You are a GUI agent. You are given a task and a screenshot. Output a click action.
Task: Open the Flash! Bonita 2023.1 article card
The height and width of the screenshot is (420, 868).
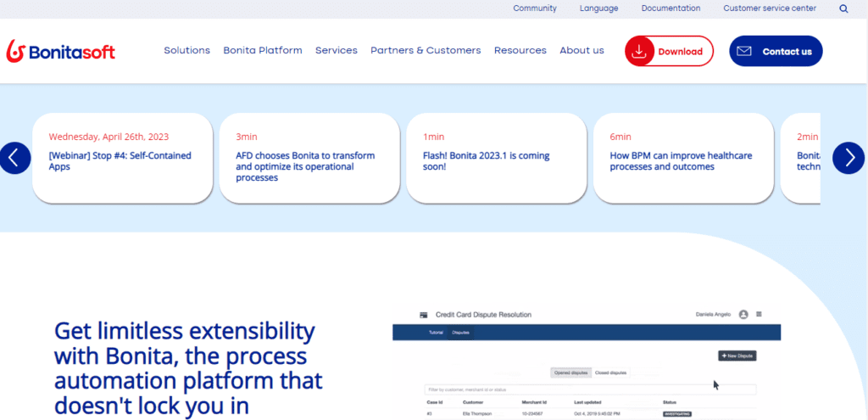[x=497, y=158]
